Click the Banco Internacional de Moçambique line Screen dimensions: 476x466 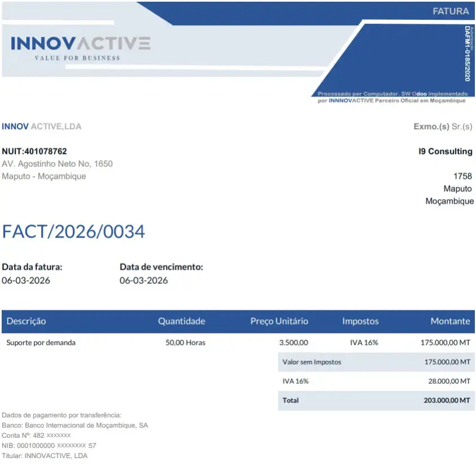pyautogui.click(x=75, y=425)
